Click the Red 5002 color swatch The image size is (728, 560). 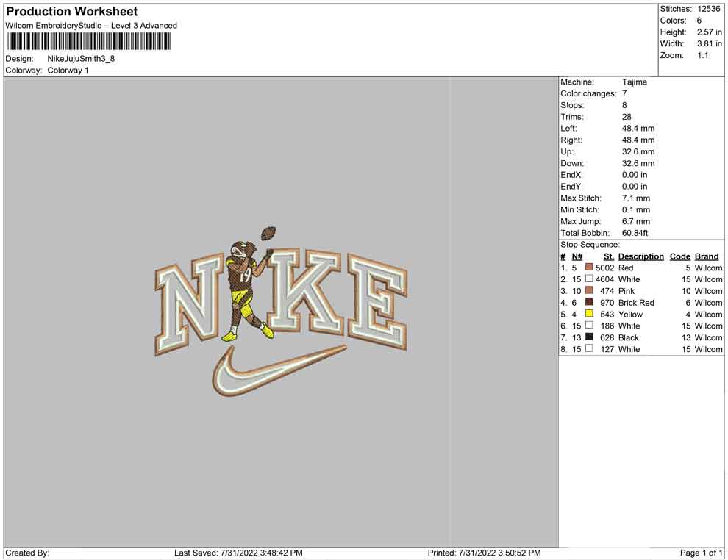coord(589,268)
